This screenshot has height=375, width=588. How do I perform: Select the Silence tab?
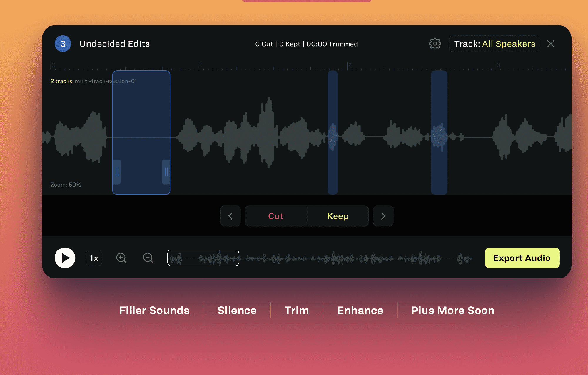(x=237, y=311)
